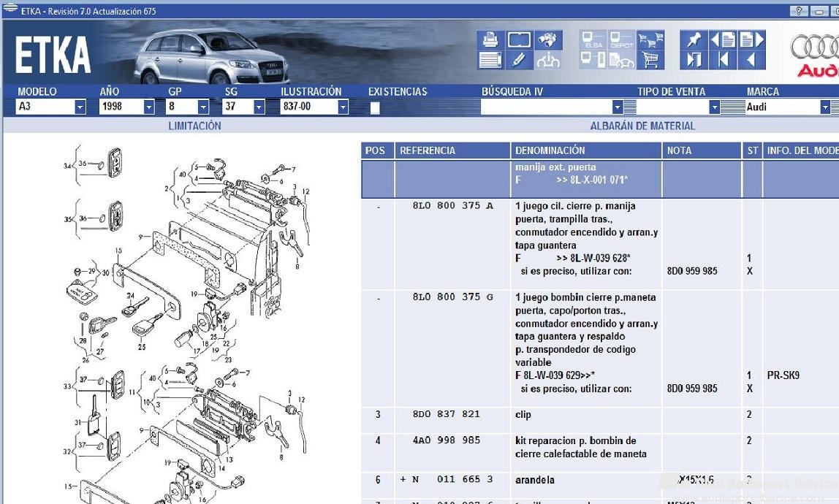Go to next page document icon
Screen dimensions: 839x504
click(751, 40)
